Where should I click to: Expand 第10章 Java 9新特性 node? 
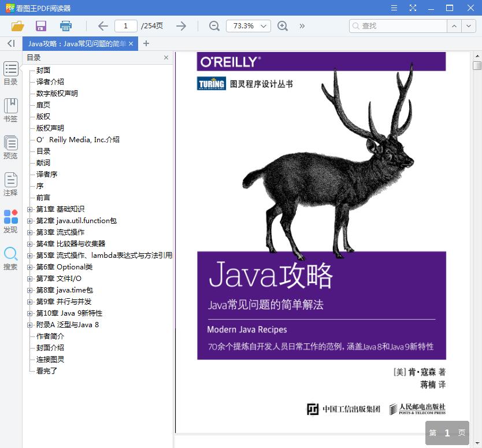click(29, 314)
